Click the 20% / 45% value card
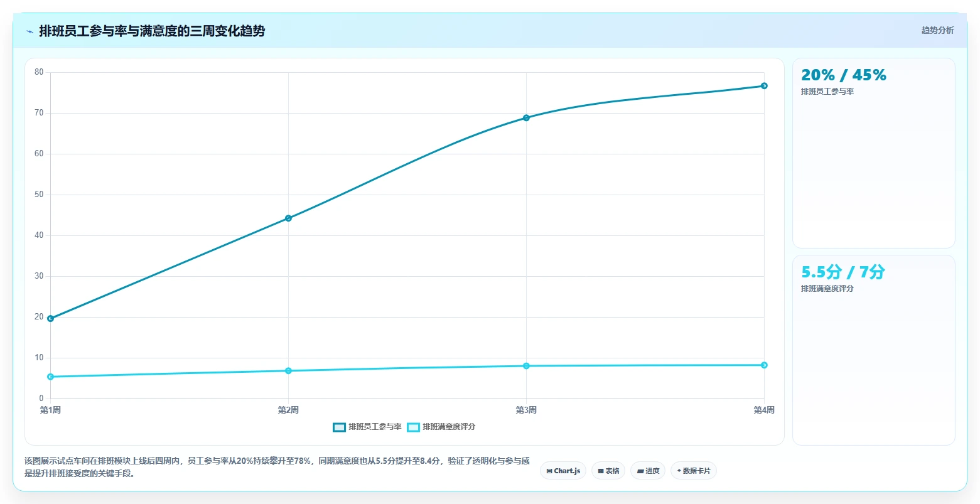 873,153
